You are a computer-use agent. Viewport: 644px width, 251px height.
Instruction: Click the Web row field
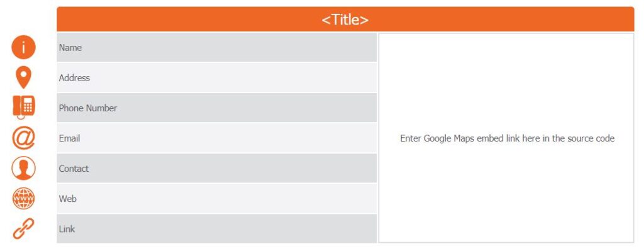[216, 199]
